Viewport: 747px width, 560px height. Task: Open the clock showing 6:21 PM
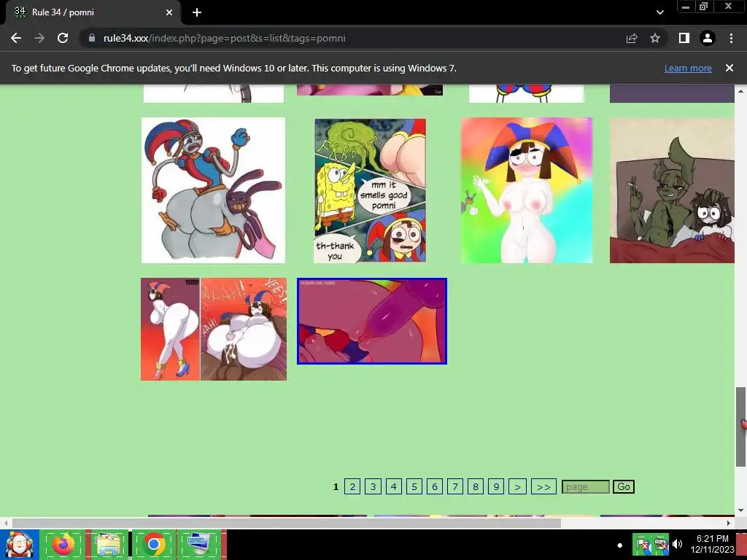click(x=712, y=544)
